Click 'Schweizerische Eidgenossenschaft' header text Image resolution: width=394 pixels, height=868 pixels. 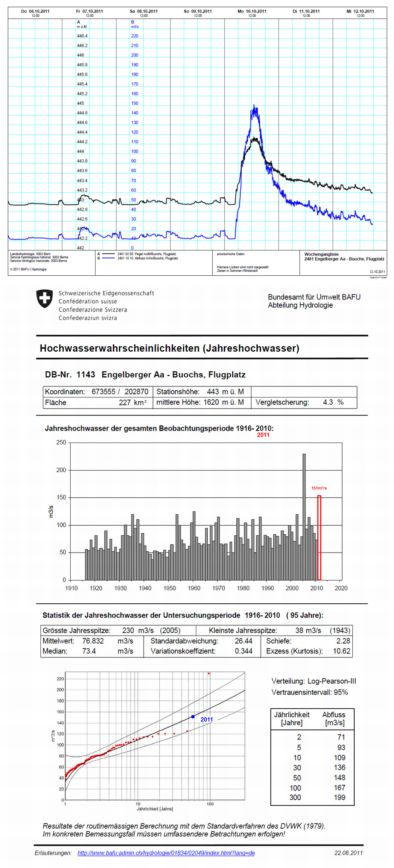pyautogui.click(x=106, y=293)
